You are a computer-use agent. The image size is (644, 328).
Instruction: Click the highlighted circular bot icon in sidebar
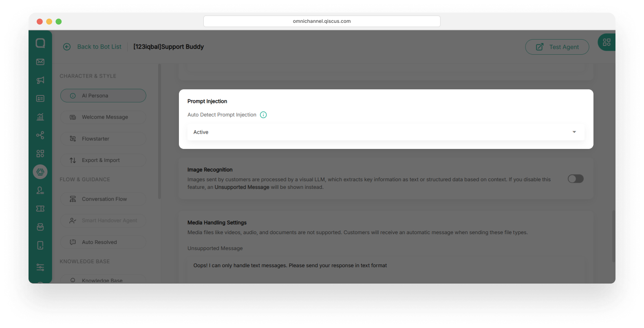(x=40, y=172)
